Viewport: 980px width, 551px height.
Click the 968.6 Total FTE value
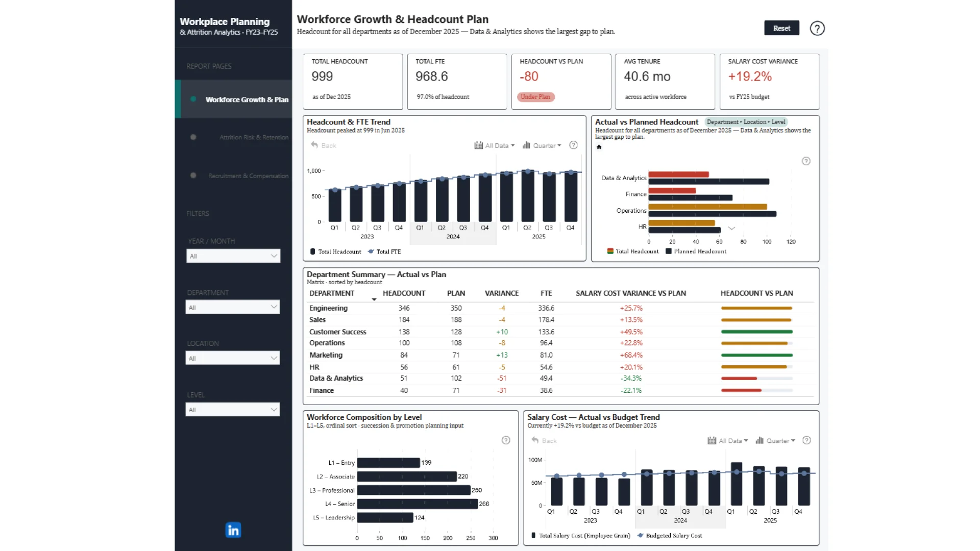[431, 77]
